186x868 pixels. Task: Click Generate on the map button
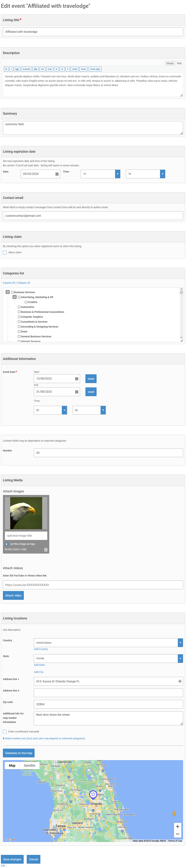(19, 753)
